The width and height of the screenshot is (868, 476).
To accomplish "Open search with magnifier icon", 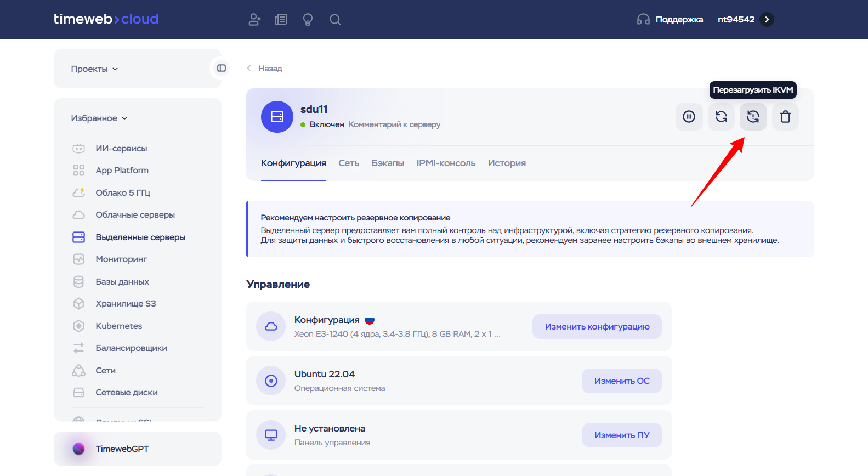I will coord(335,20).
